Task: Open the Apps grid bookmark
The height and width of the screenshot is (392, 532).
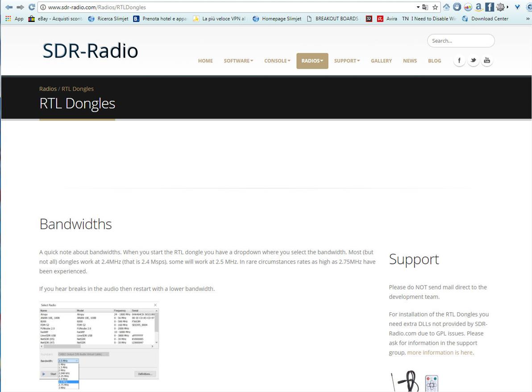Action: point(14,19)
